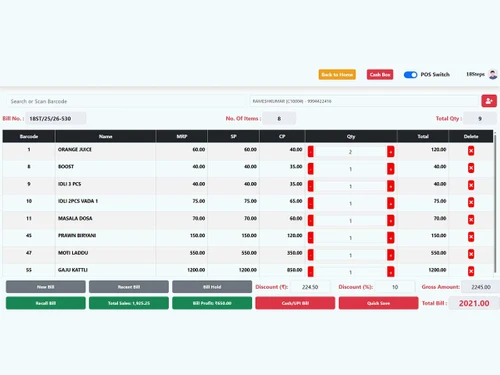Click the Name column header
The image size is (500, 375).
[105, 136]
